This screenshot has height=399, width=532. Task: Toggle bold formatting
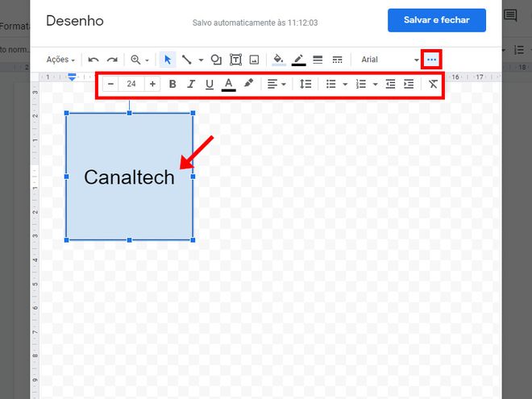point(172,84)
